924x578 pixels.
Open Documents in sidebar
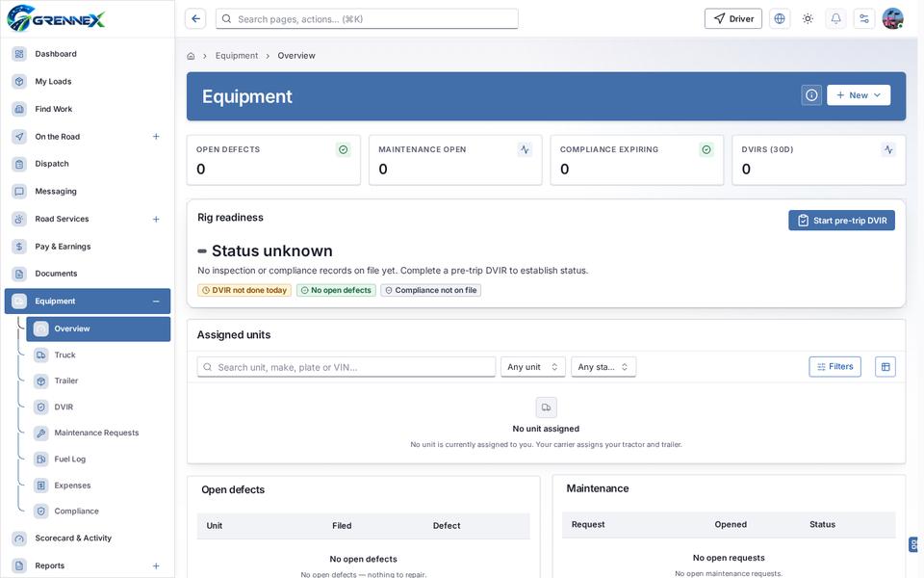[88, 274]
